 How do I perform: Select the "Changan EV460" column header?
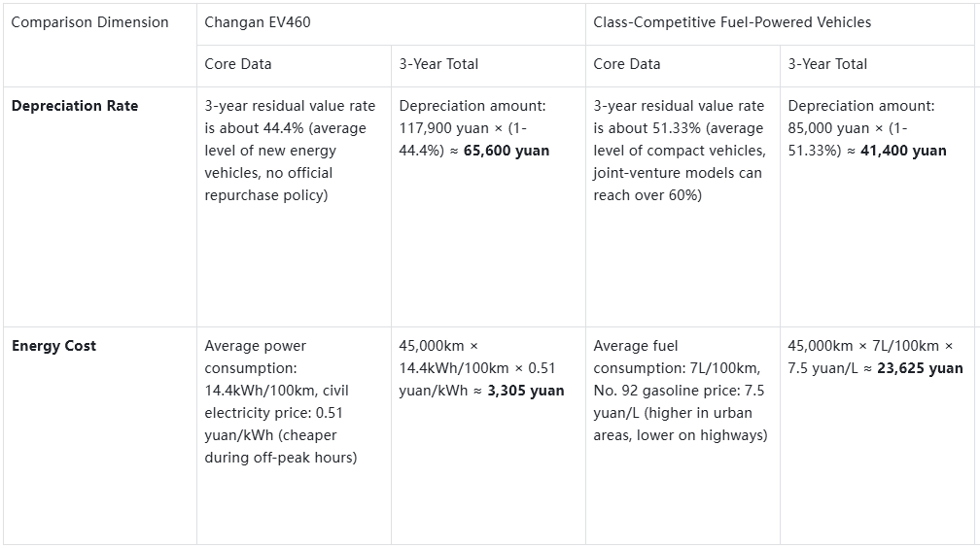(258, 22)
